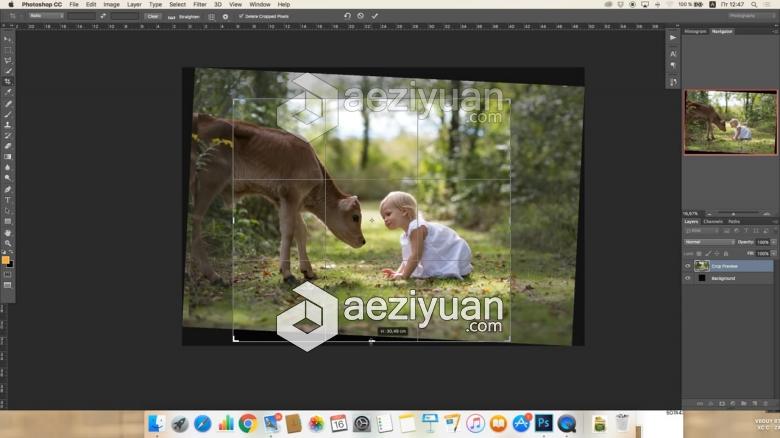Toggle lock transparent pixels

(x=699, y=254)
